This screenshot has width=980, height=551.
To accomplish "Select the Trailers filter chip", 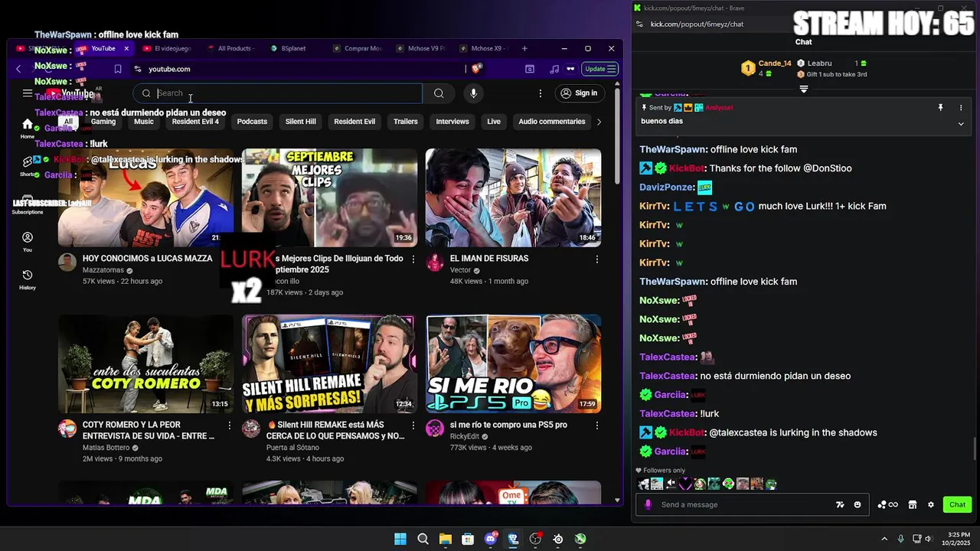I will (x=406, y=122).
